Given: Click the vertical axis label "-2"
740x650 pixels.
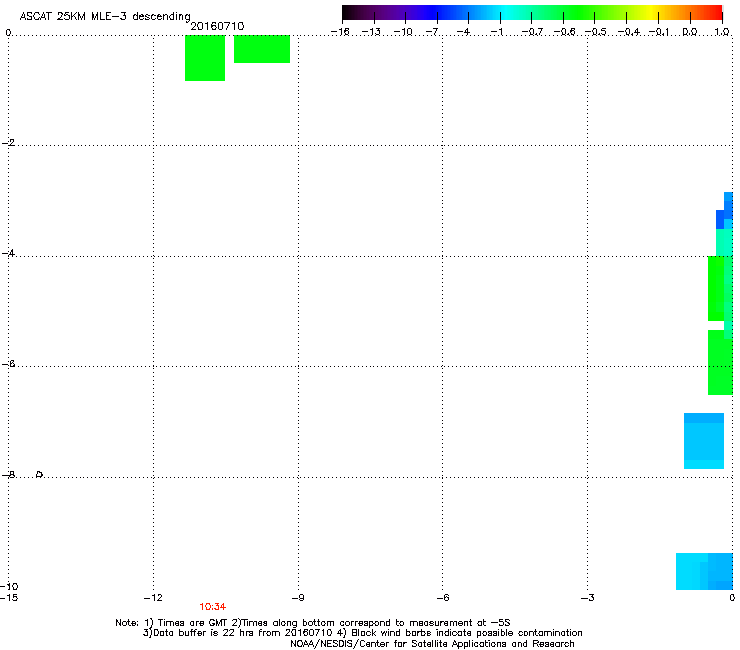Looking at the screenshot, I should pos(8,143).
